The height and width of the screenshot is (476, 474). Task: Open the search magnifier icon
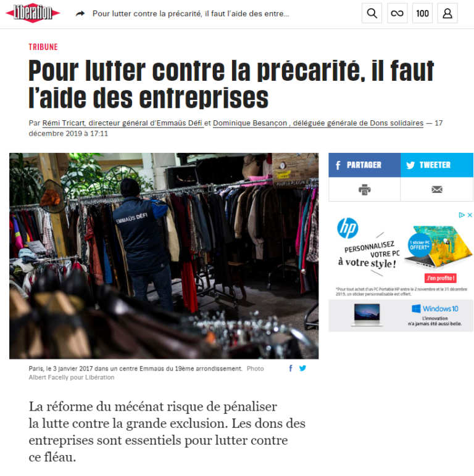372,14
